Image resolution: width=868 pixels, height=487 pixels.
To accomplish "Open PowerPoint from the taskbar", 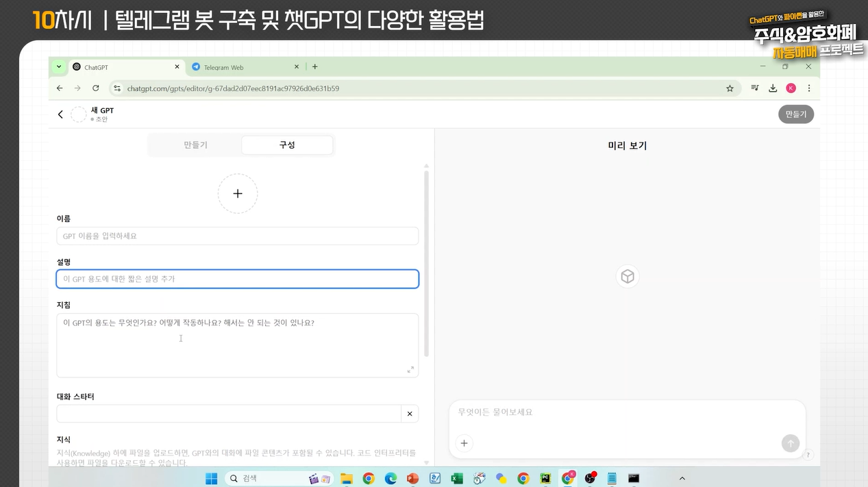I will pyautogui.click(x=412, y=478).
